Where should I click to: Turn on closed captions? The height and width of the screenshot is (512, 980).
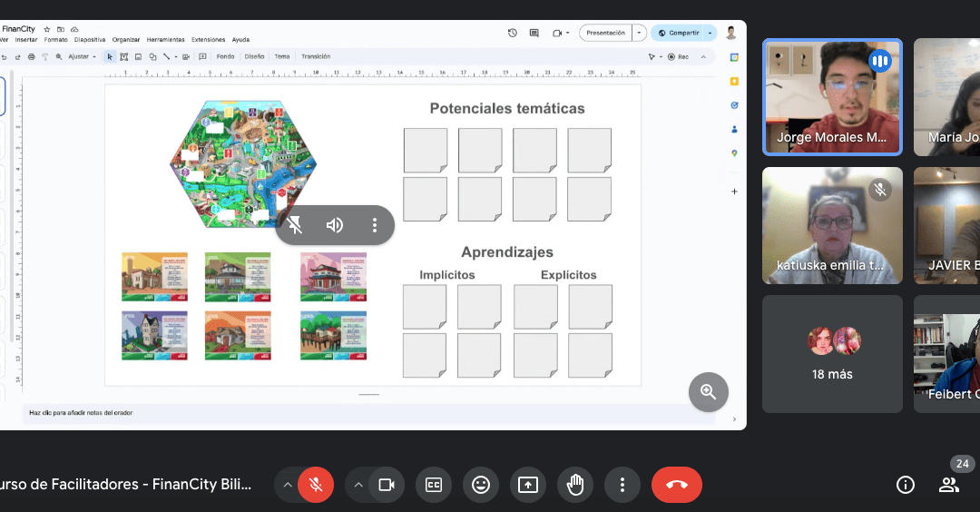[x=434, y=485]
